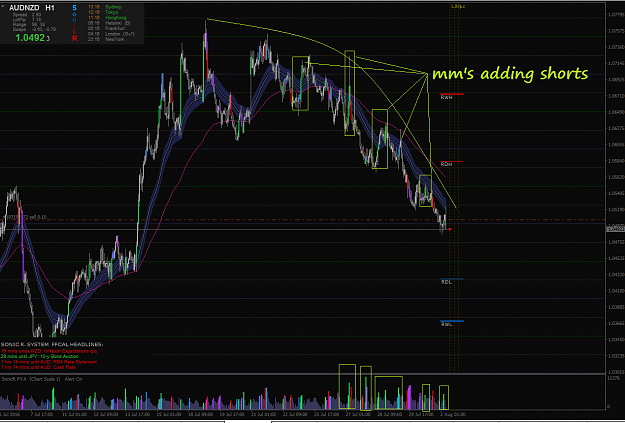Click the NewYork session clock entry
Screen dimensions: 625x423
tap(106, 39)
